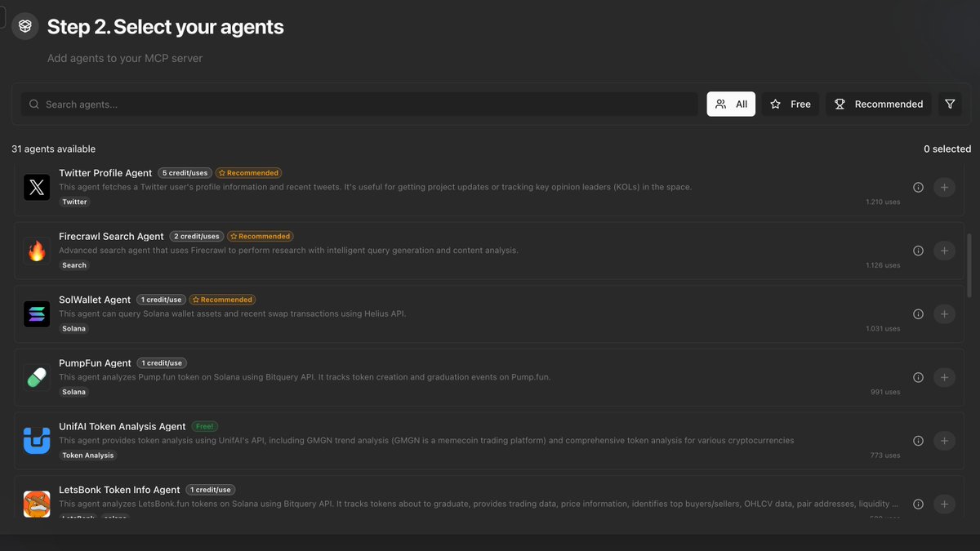The width and height of the screenshot is (980, 551).
Task: Select the Free filter tab
Action: coord(791,104)
